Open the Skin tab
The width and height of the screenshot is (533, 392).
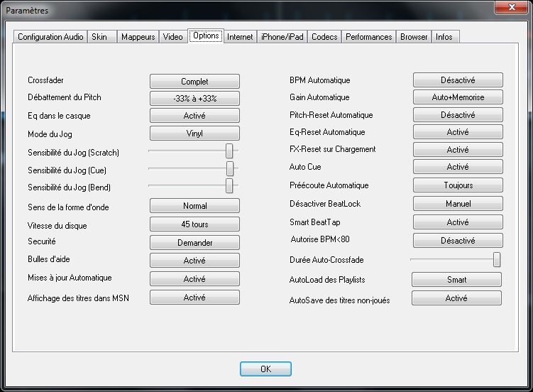(x=99, y=37)
